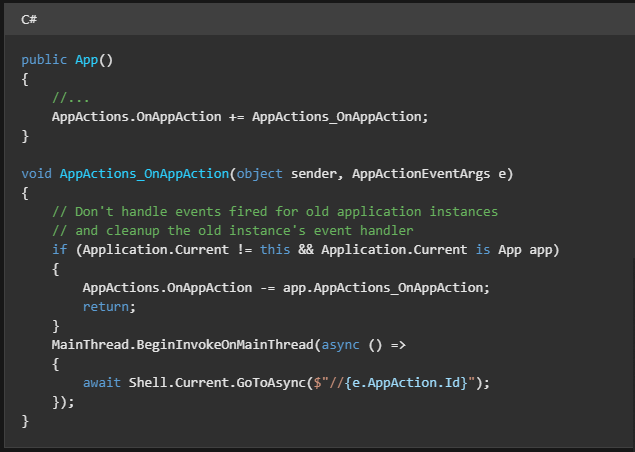The image size is (635, 452).
Task: Click the "await" keyword
Action: pyautogui.click(x=102, y=383)
